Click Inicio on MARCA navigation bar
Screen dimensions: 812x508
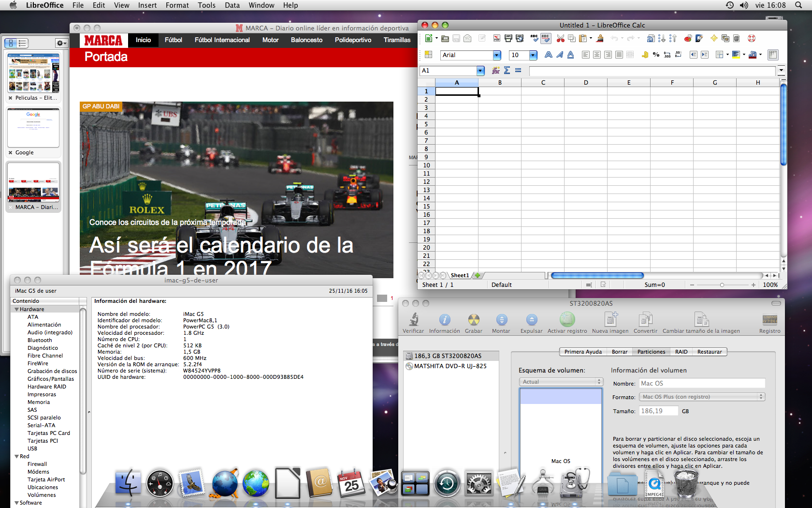click(143, 40)
